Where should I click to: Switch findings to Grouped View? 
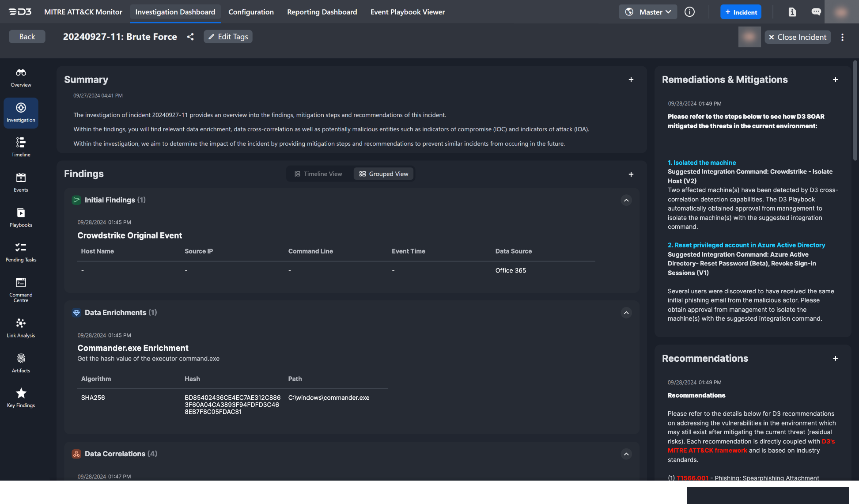(384, 174)
